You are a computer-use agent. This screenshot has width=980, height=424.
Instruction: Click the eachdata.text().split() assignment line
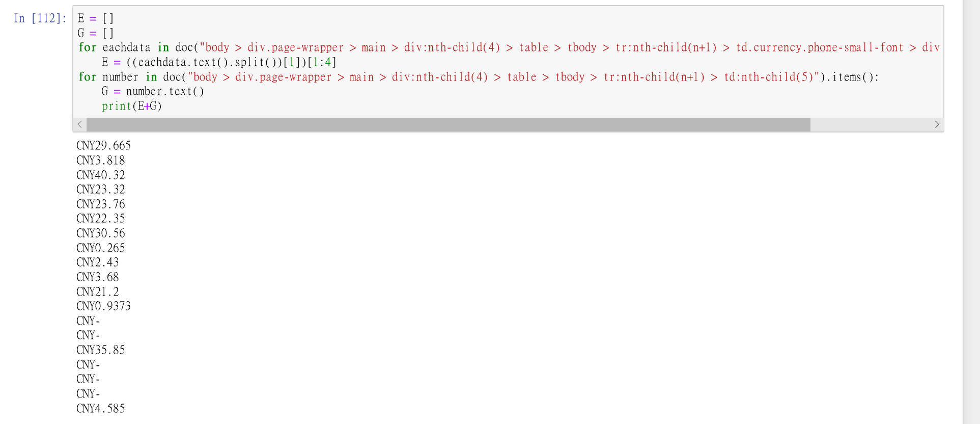tap(219, 62)
